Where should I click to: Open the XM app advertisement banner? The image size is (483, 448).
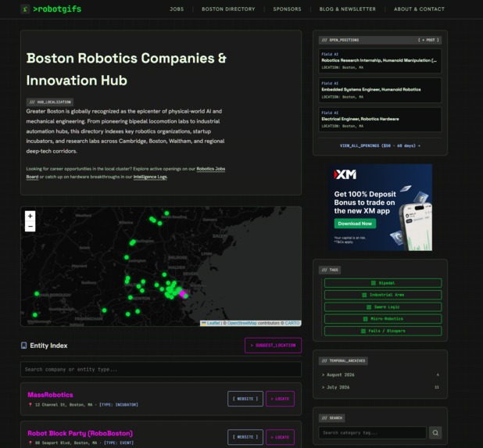tap(380, 207)
